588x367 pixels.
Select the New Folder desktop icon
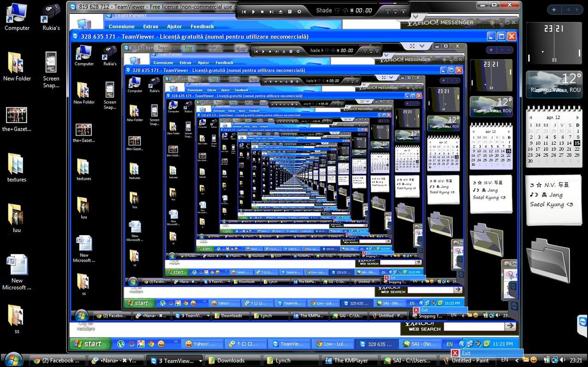pos(17,67)
